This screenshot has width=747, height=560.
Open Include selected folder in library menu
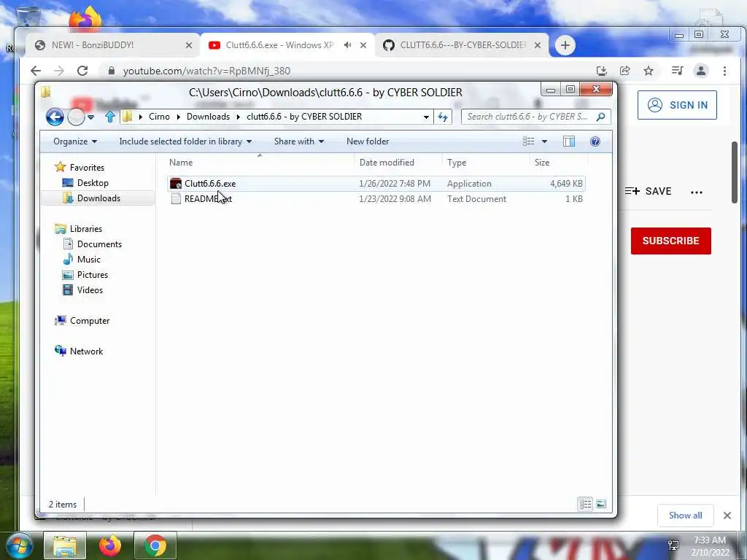click(x=185, y=141)
